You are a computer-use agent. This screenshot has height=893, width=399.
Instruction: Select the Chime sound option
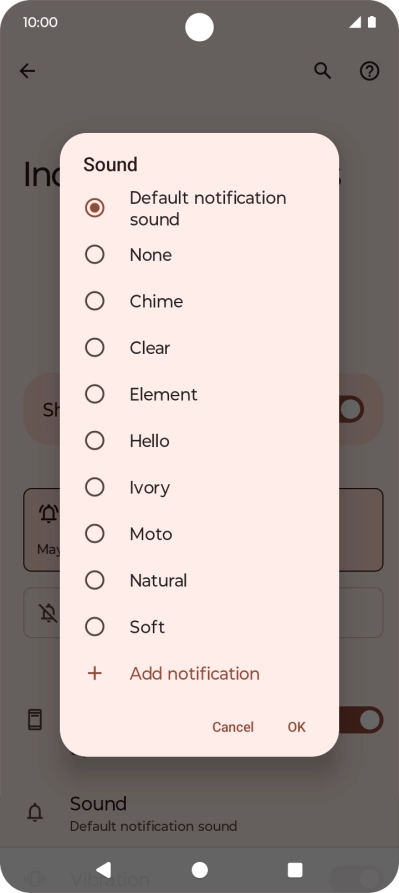(199, 301)
